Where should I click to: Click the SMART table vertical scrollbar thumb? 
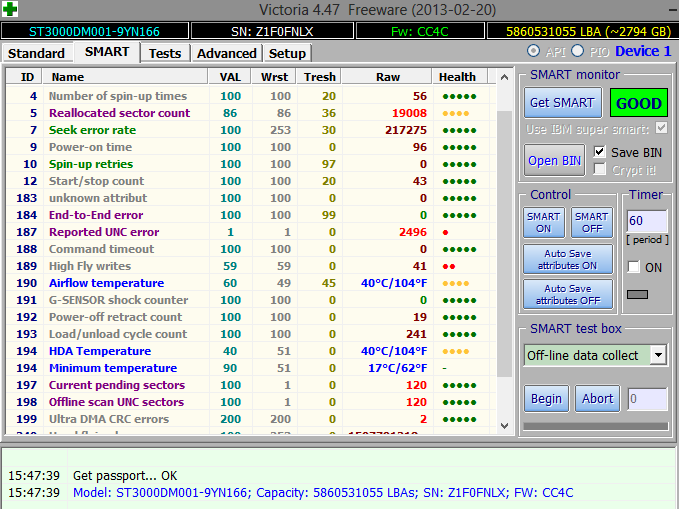pyautogui.click(x=504, y=243)
